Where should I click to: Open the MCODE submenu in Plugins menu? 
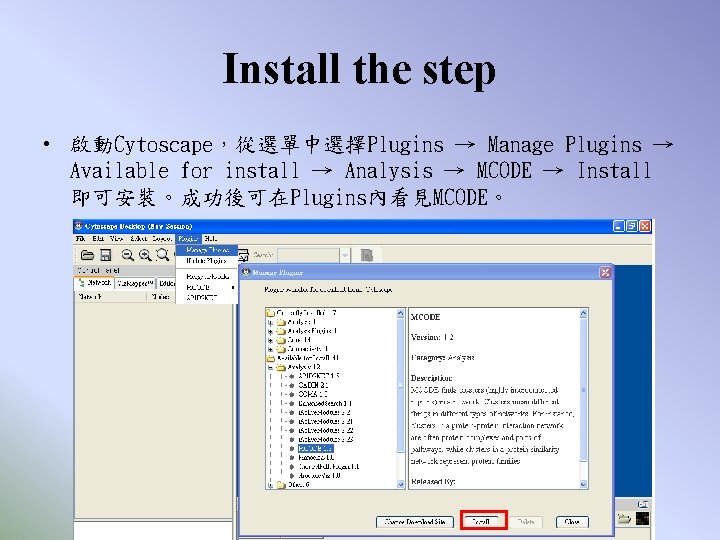207,287
